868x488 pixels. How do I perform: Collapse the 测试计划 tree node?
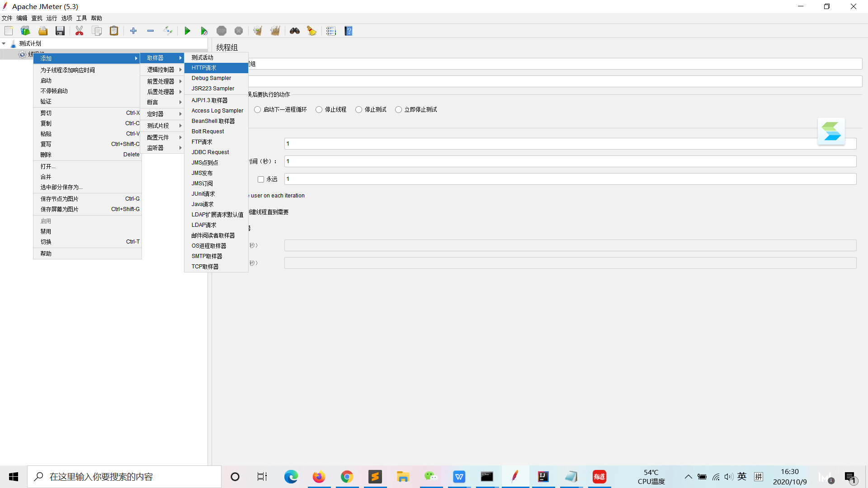(x=4, y=44)
